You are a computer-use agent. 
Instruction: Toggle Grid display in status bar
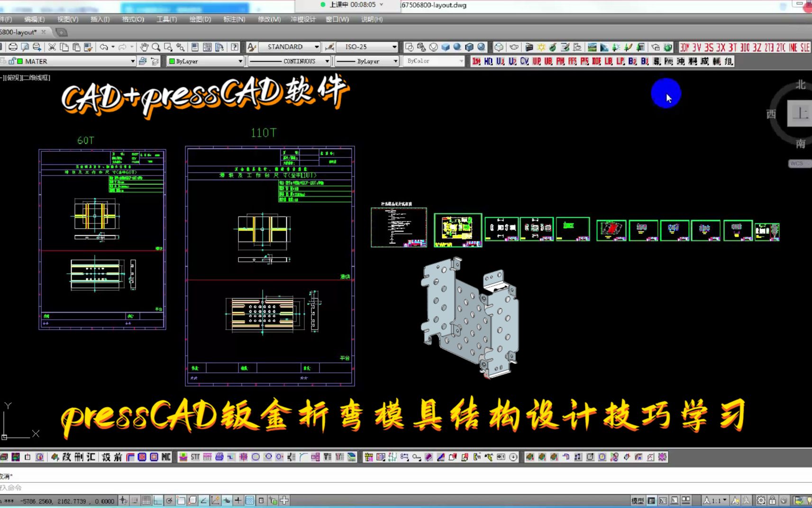[x=146, y=500]
